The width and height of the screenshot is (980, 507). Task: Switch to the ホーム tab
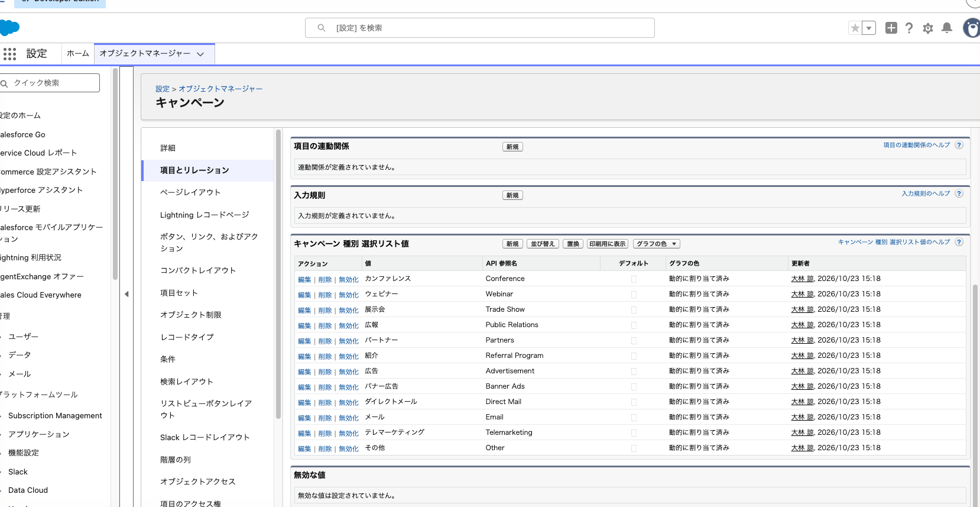tap(78, 53)
